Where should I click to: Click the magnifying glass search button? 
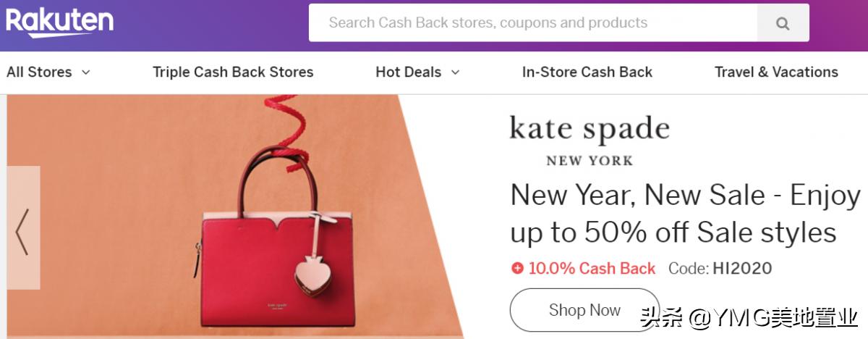[783, 23]
